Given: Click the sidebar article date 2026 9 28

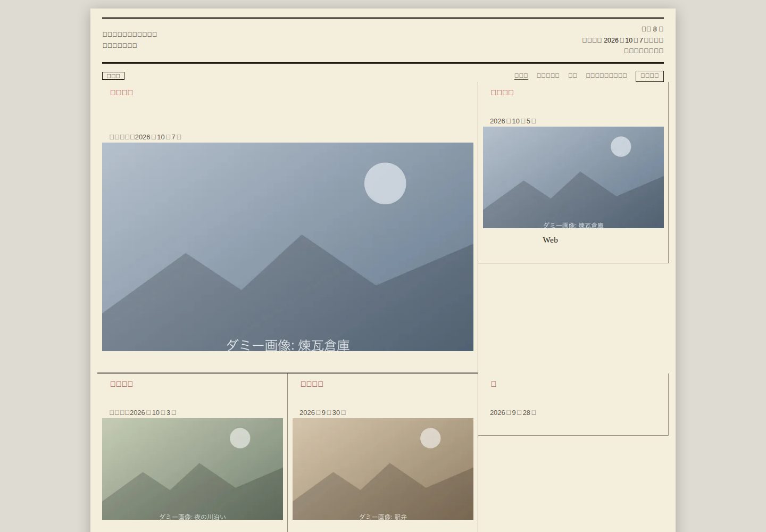Looking at the screenshot, I should pyautogui.click(x=513, y=412).
